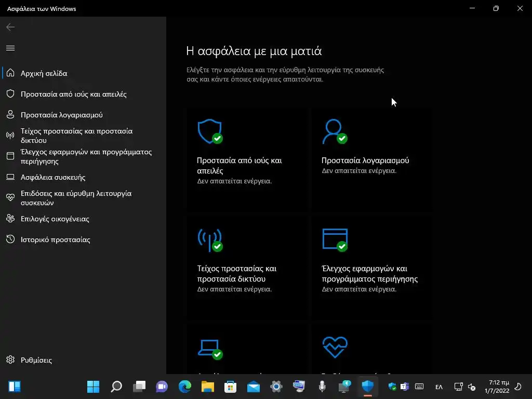Click the firewall antenna tile icon

tap(210, 240)
